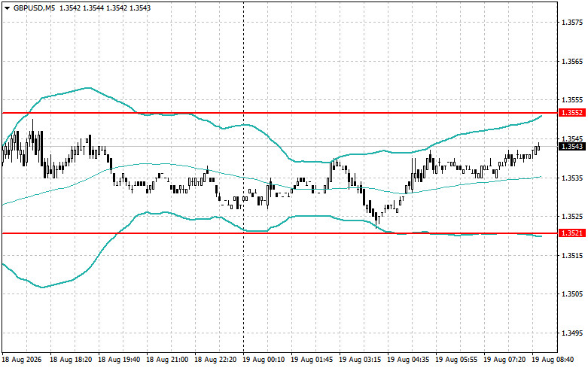This screenshot has width=588, height=368.
Task: Click the 1.3565 price scale value
Action: click(572, 61)
